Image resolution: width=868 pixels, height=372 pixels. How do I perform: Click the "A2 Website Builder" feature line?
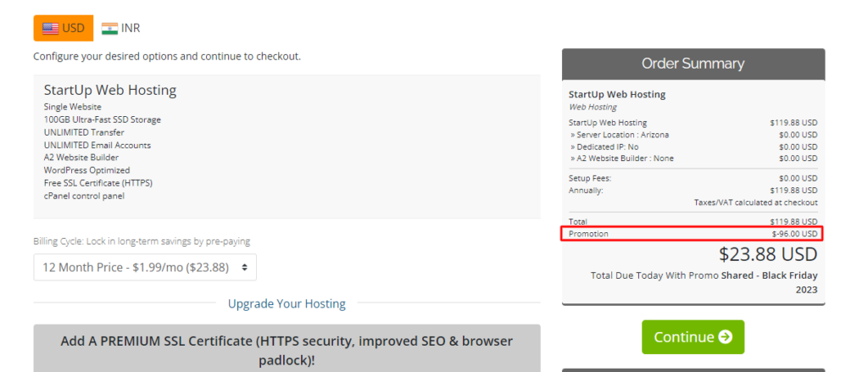click(81, 158)
